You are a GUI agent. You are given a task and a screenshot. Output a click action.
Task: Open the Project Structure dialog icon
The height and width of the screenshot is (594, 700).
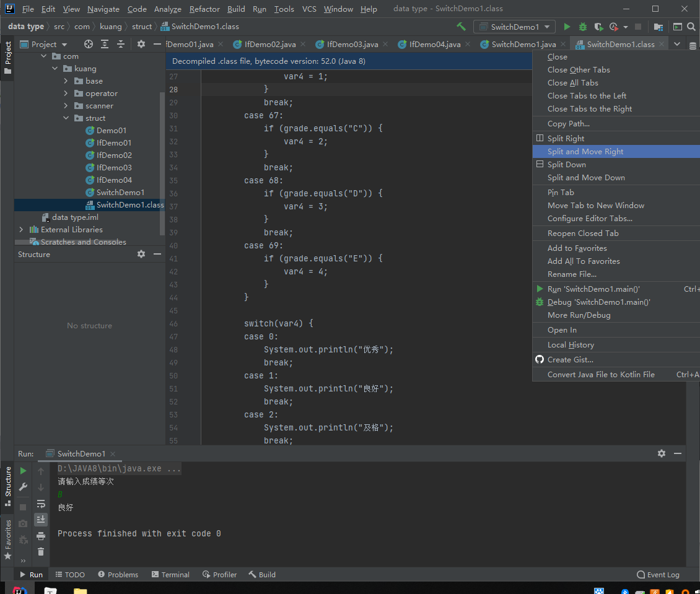(x=658, y=27)
